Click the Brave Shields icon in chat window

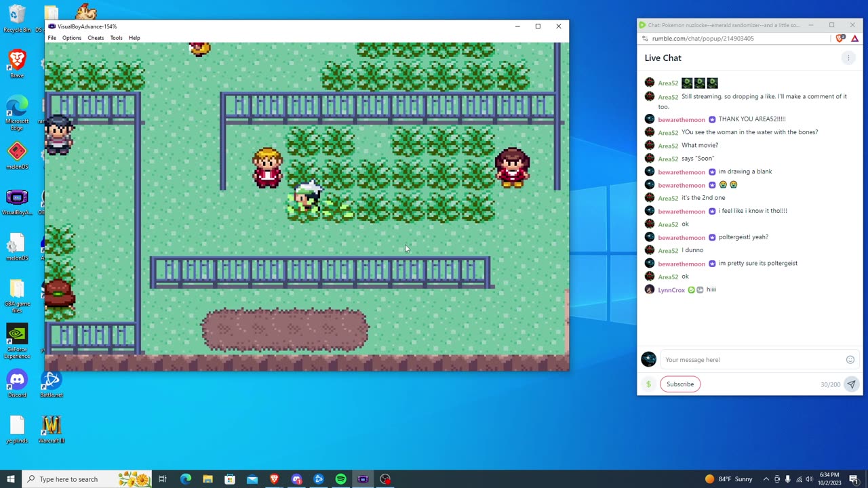pyautogui.click(x=841, y=39)
